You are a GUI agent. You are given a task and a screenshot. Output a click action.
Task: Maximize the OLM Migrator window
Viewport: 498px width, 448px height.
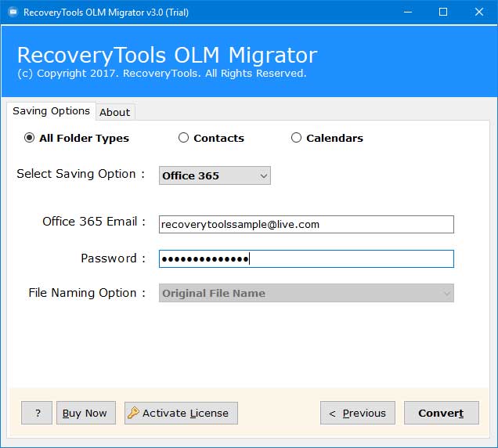pyautogui.click(x=443, y=12)
